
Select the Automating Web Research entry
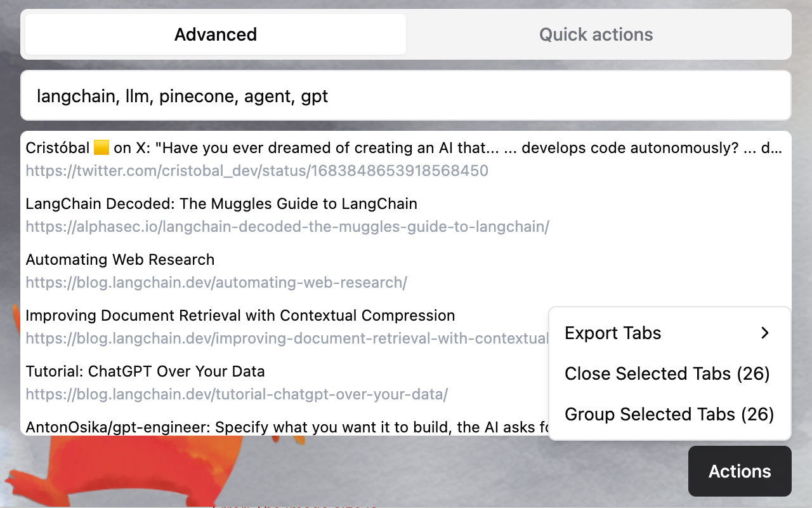120,260
